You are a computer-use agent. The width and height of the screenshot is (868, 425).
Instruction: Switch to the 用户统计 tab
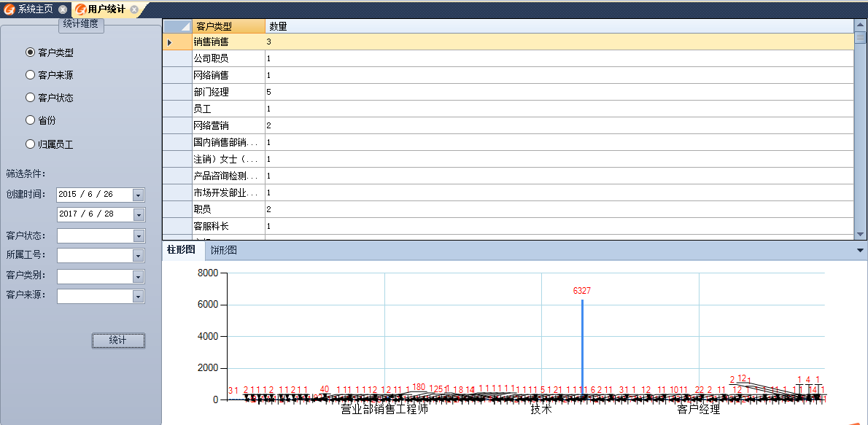(106, 9)
